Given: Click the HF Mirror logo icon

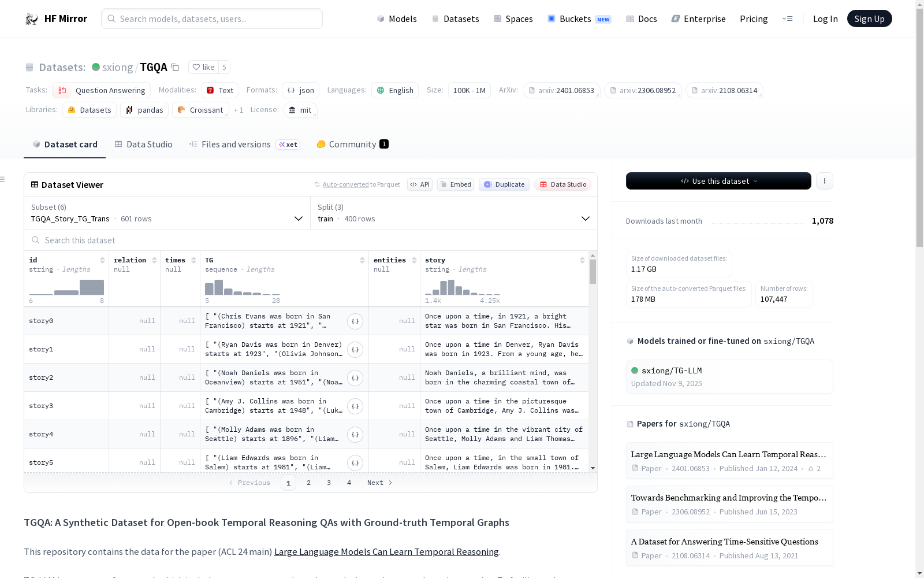Looking at the screenshot, I should 32,19.
